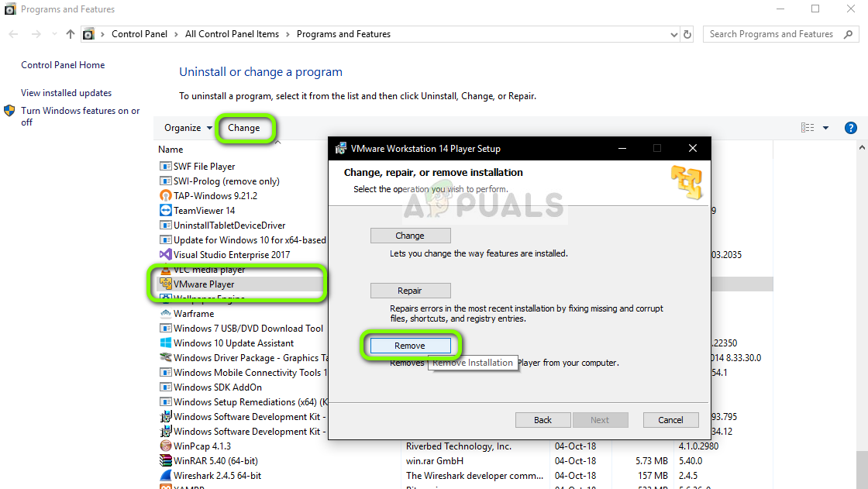This screenshot has height=489, width=868.
Task: Click the search magnifier icon
Action: tap(848, 34)
